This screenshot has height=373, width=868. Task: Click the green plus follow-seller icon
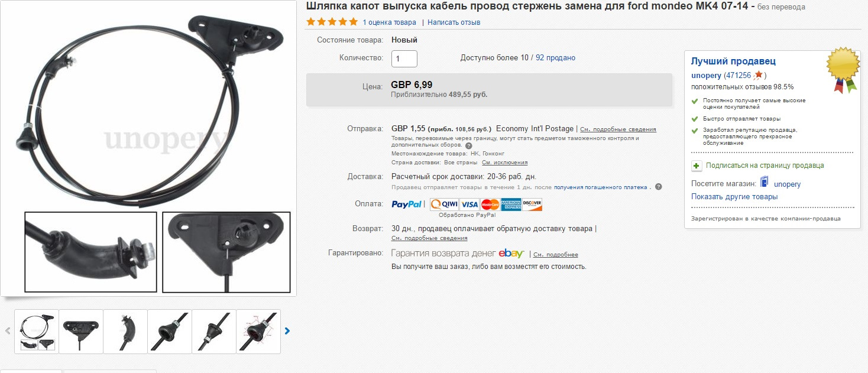click(x=696, y=166)
